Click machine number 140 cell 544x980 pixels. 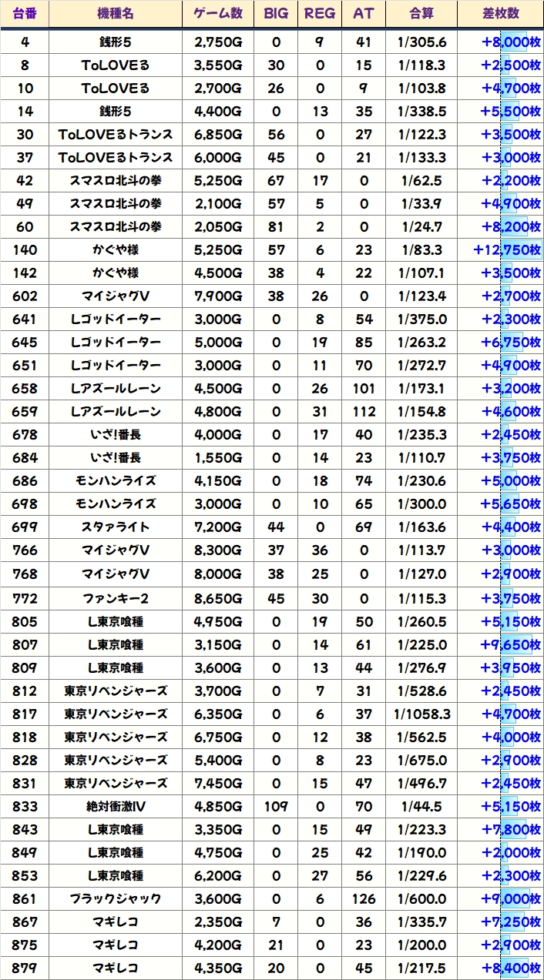point(25,250)
